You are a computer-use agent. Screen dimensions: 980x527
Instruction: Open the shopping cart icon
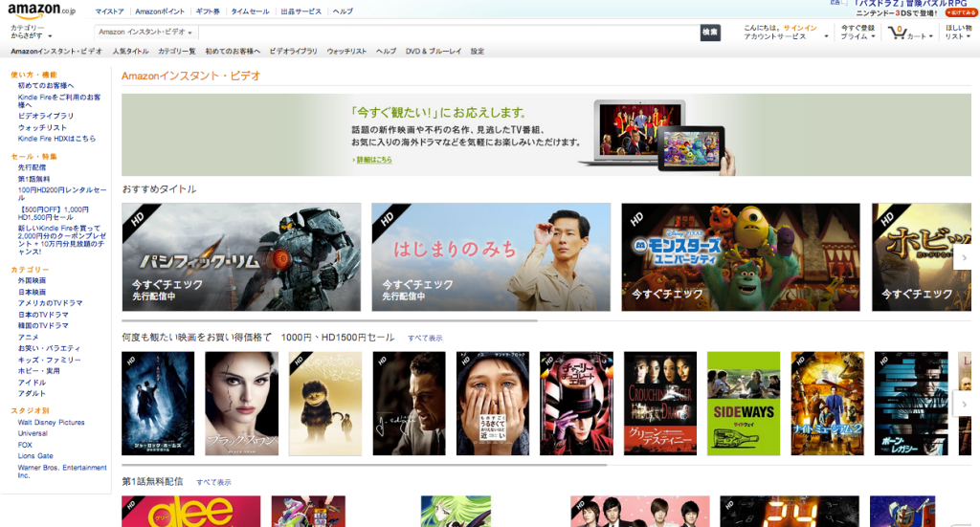click(x=898, y=33)
